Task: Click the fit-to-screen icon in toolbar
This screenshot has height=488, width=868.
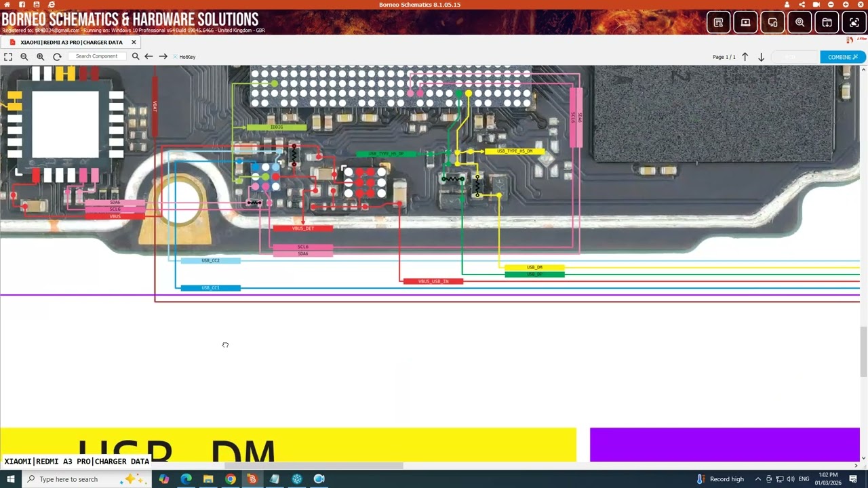Action: [8, 57]
